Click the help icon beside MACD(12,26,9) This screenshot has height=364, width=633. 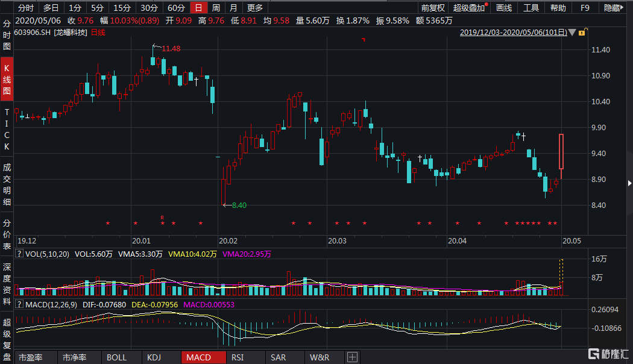(19, 304)
